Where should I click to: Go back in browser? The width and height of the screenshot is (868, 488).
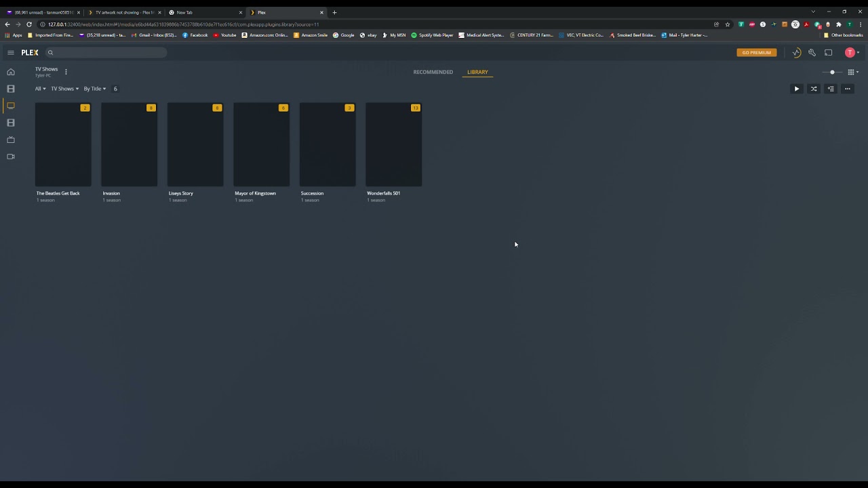pyautogui.click(x=7, y=24)
